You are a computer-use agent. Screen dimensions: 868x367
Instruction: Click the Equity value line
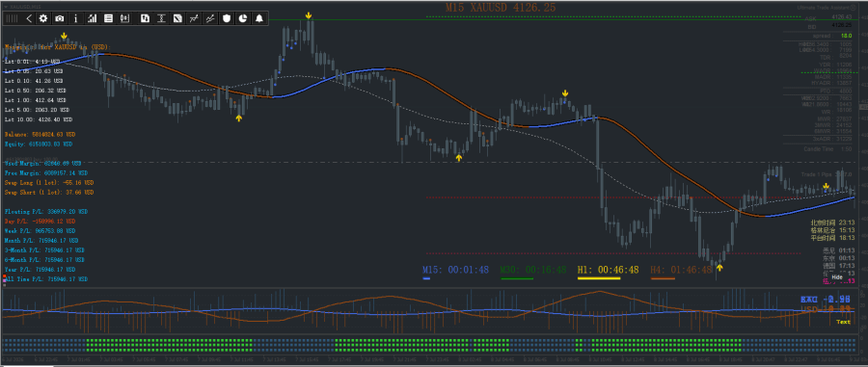(x=39, y=144)
